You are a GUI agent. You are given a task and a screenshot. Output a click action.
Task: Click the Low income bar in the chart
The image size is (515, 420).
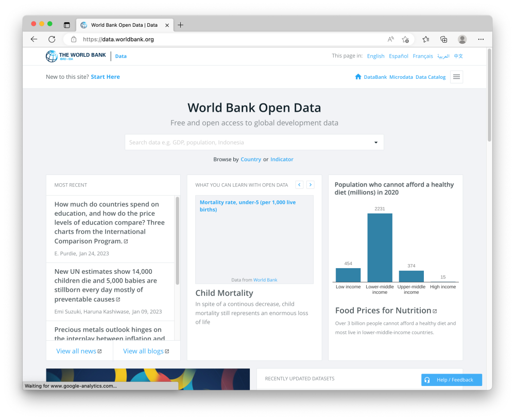click(x=348, y=275)
